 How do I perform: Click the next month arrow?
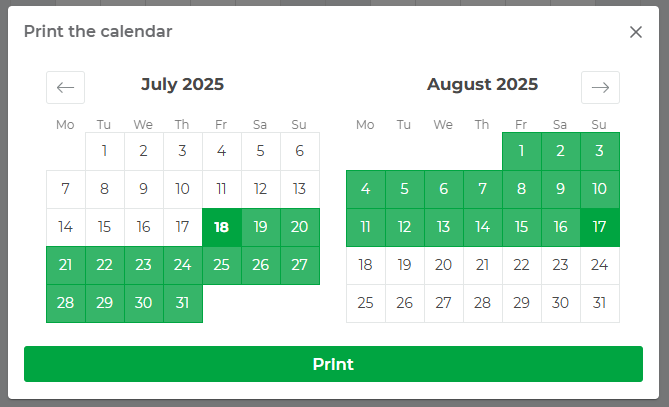pyautogui.click(x=600, y=87)
